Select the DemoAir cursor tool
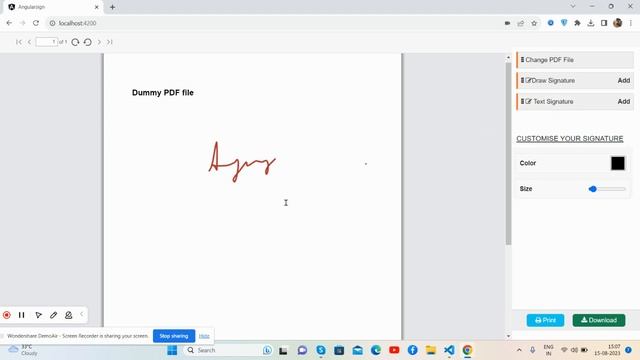Viewport: 640px width, 360px height. [x=38, y=315]
